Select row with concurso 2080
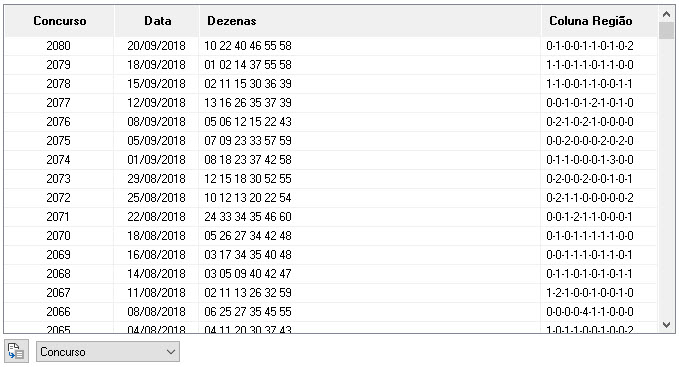This screenshot has width=679, height=367. [x=330, y=45]
